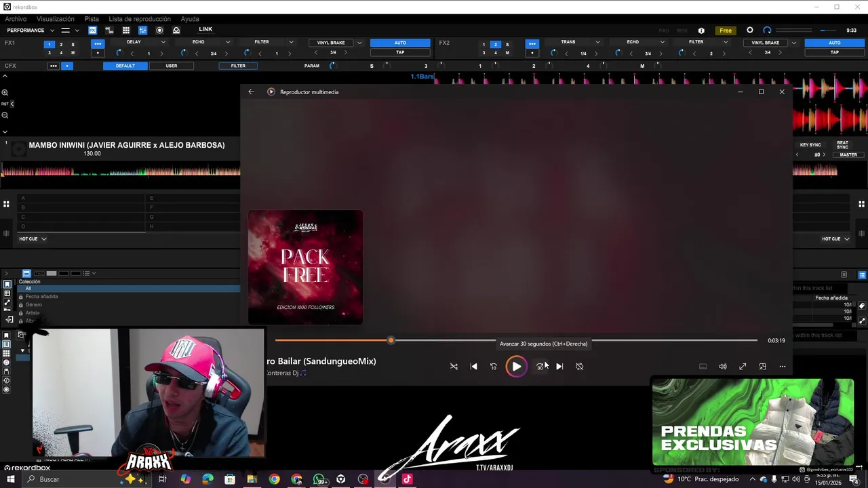The width and height of the screenshot is (868, 488).
Task: Open the Pista menu
Action: coord(92,19)
